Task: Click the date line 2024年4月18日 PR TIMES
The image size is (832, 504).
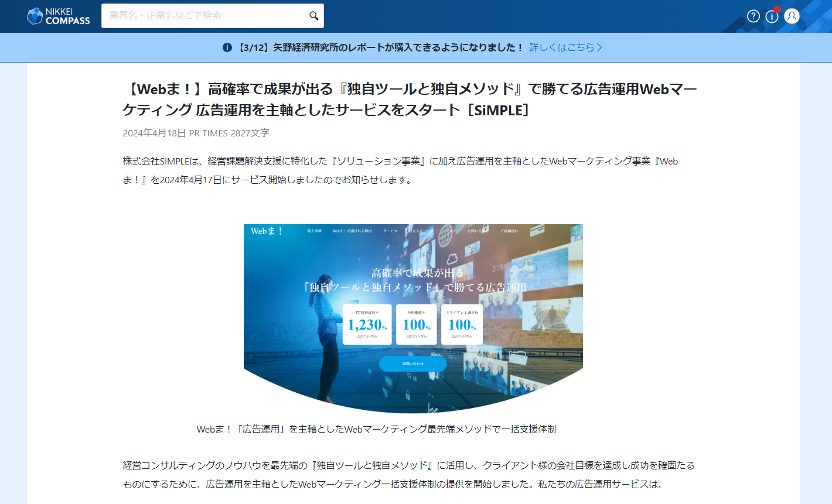Action: pos(196,133)
